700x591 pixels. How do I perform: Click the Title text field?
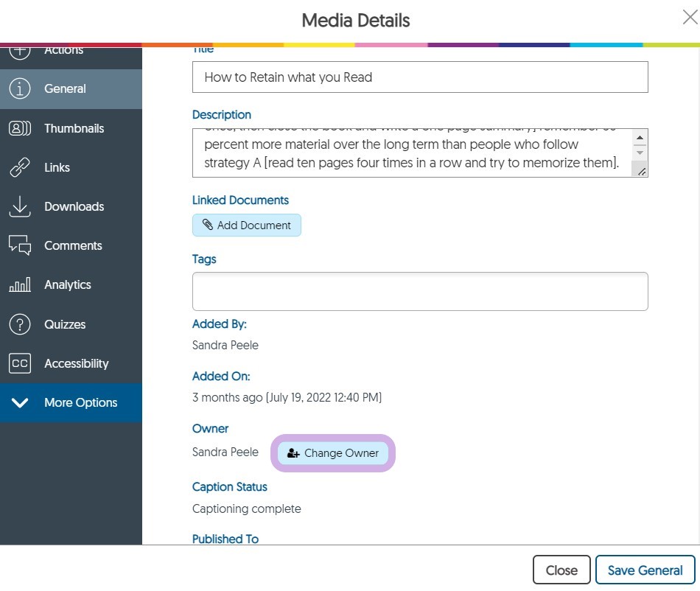[x=420, y=77]
